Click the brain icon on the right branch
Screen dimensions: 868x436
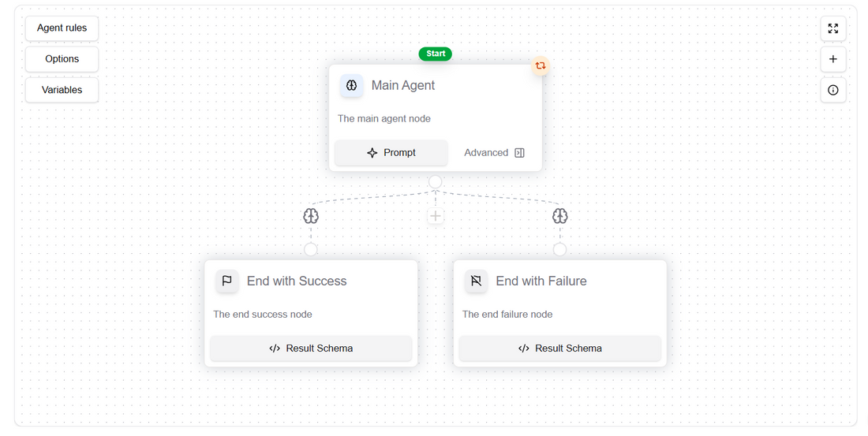(560, 216)
